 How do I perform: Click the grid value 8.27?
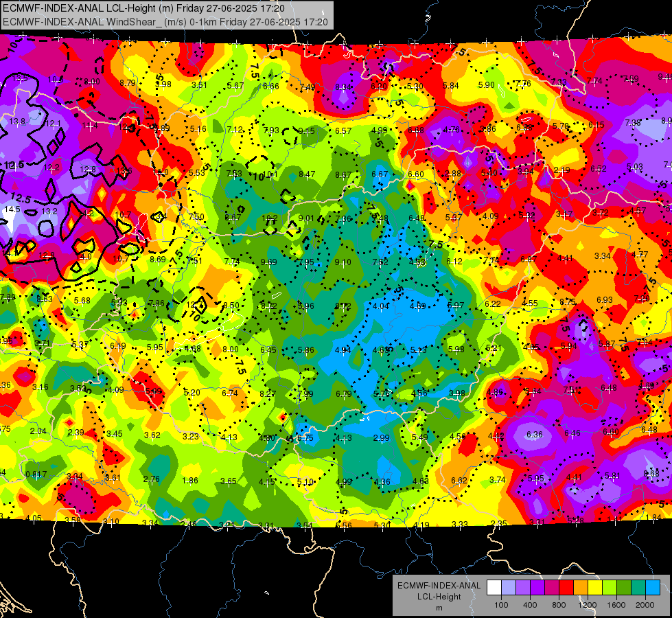(268, 393)
